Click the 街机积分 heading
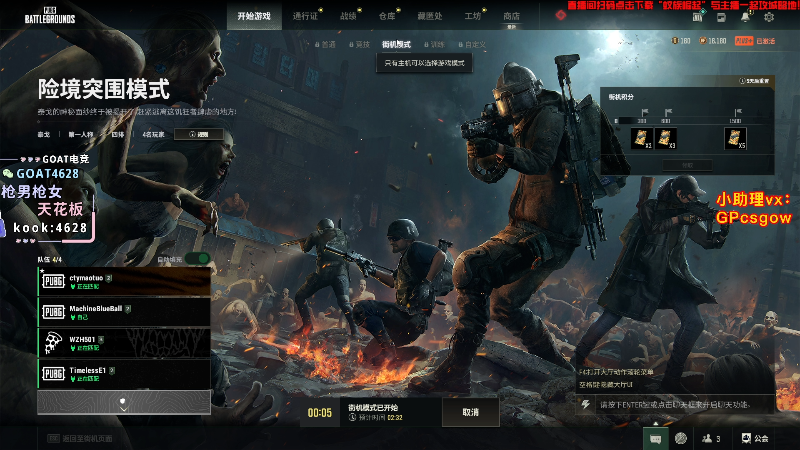 click(621, 97)
